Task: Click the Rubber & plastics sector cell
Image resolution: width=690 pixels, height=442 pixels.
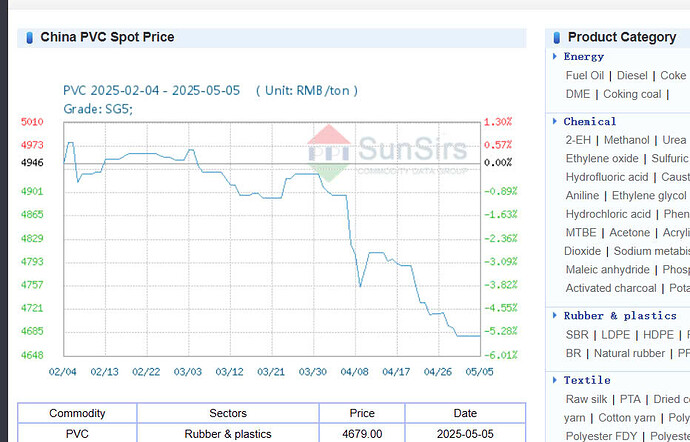Action: (x=228, y=434)
